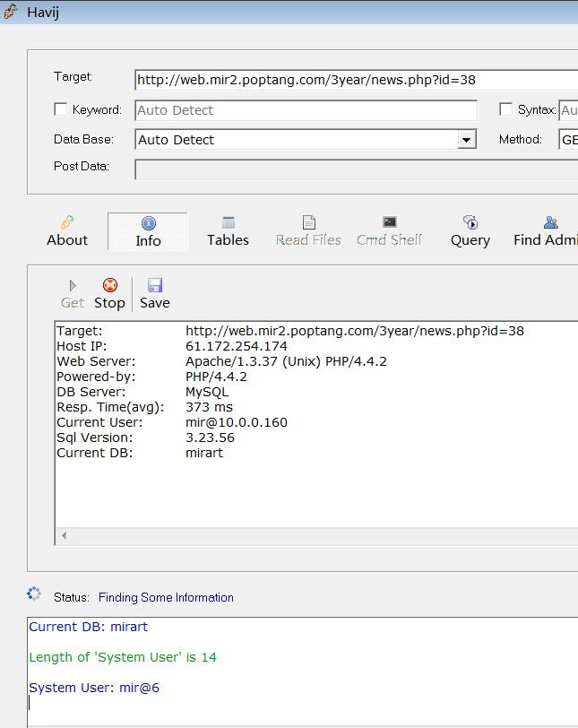Click the Target URL input field
578x728 pixels.
click(357, 80)
